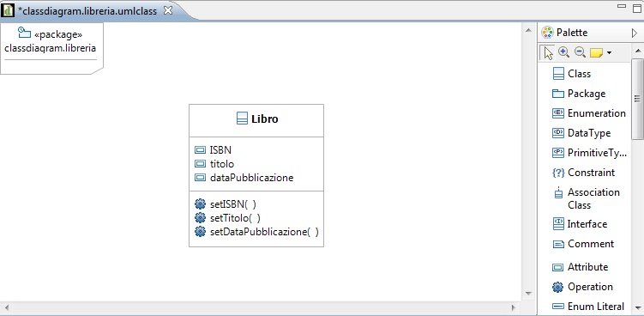The width and height of the screenshot is (644, 316).
Task: Collapse the Palette with triangle arrow
Action: pyautogui.click(x=635, y=33)
